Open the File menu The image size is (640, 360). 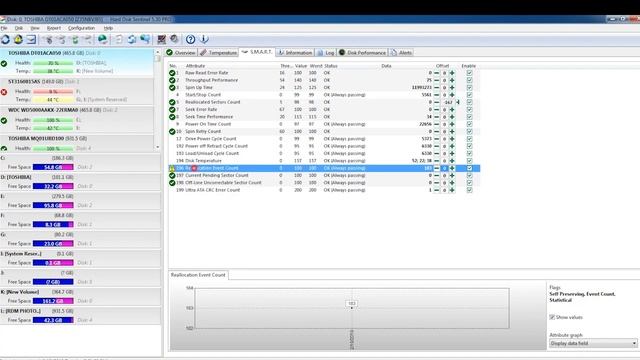pyautogui.click(x=4, y=28)
